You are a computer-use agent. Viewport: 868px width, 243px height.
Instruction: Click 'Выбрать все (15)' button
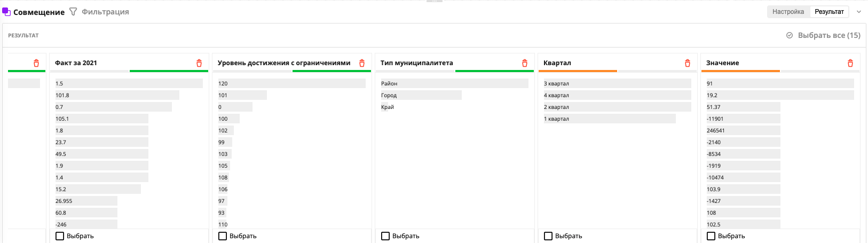pyautogui.click(x=824, y=35)
